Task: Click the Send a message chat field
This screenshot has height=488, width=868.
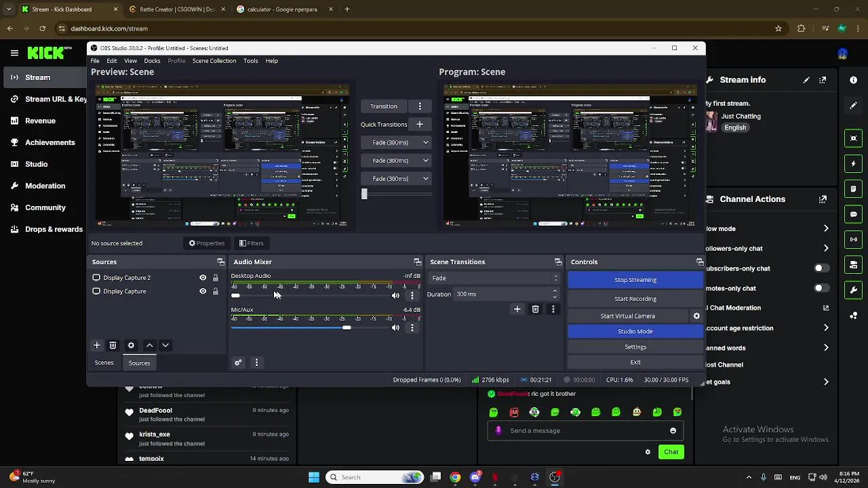Action: click(587, 430)
